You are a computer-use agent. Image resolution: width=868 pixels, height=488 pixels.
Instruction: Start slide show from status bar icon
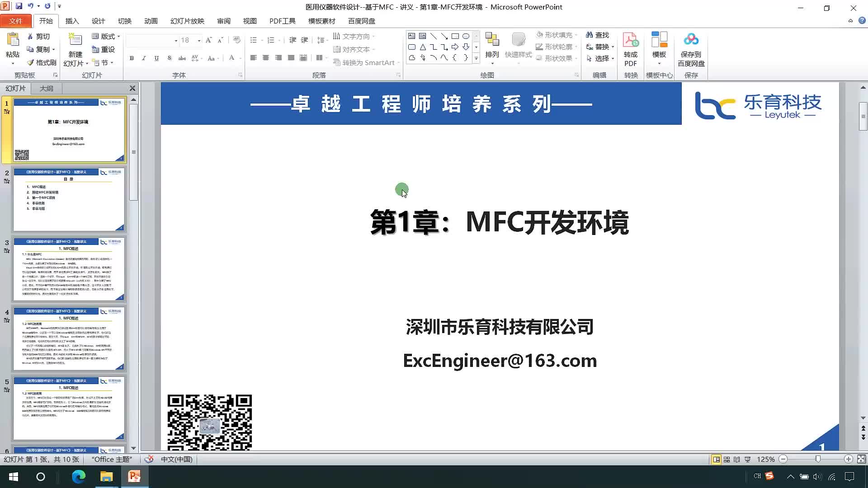(x=747, y=459)
